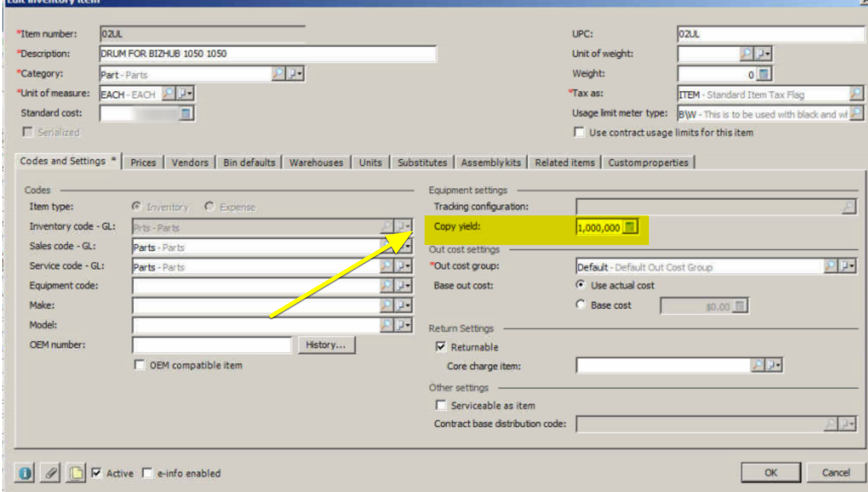The height and width of the screenshot is (492, 868).
Task: Expand the Core charge item dropdown arrow
Action: click(x=774, y=365)
